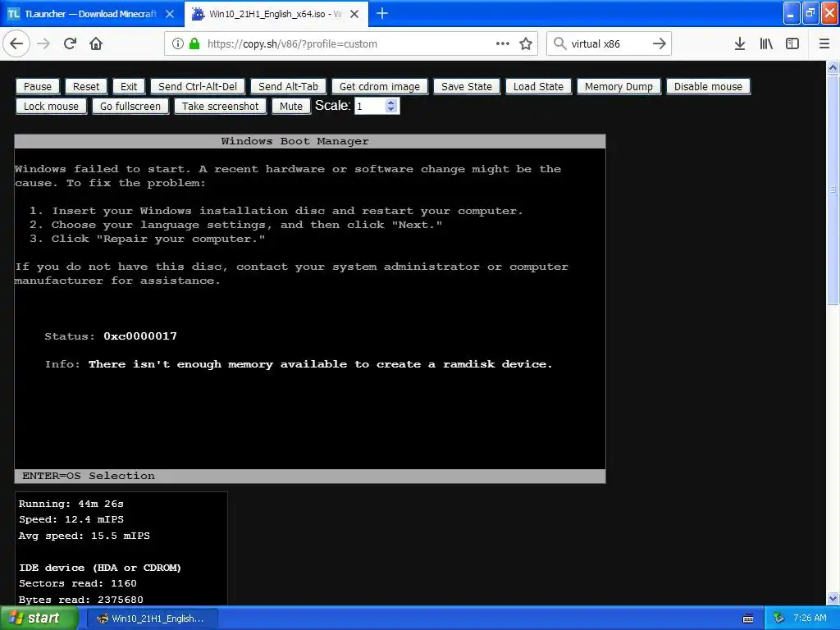The height and width of the screenshot is (630, 840).
Task: Close the Win10_21H1_English_x64.iso tab
Action: pyautogui.click(x=354, y=14)
